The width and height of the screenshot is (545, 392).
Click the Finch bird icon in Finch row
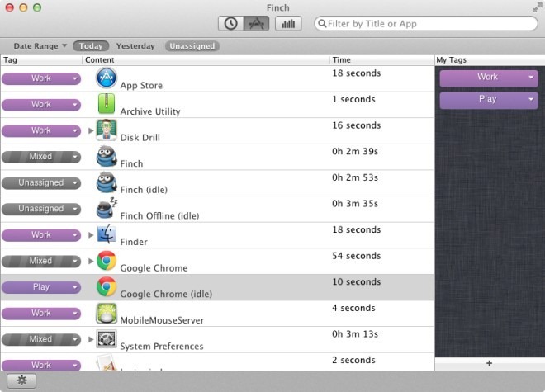(x=106, y=156)
